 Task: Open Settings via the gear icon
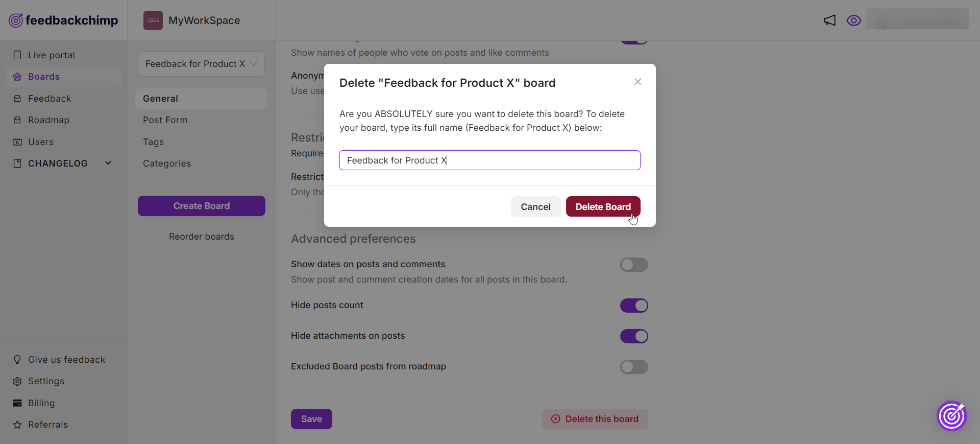tap(17, 382)
